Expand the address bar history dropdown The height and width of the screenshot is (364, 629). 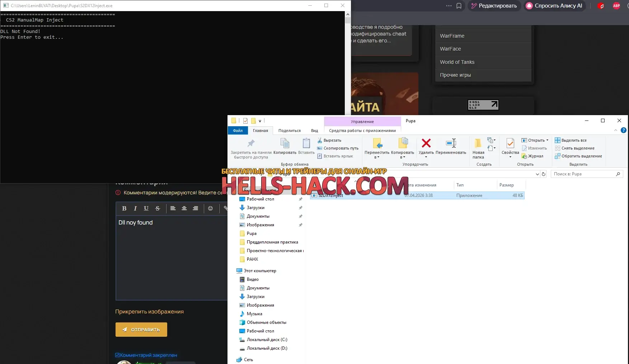[537, 174]
